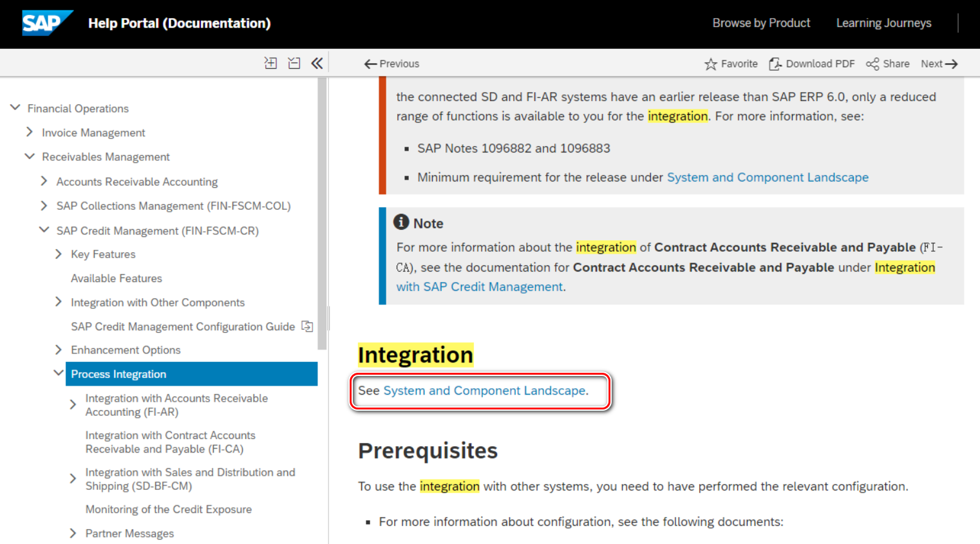Click the Prerequisites section heading
The height and width of the screenshot is (544, 980).
click(428, 451)
